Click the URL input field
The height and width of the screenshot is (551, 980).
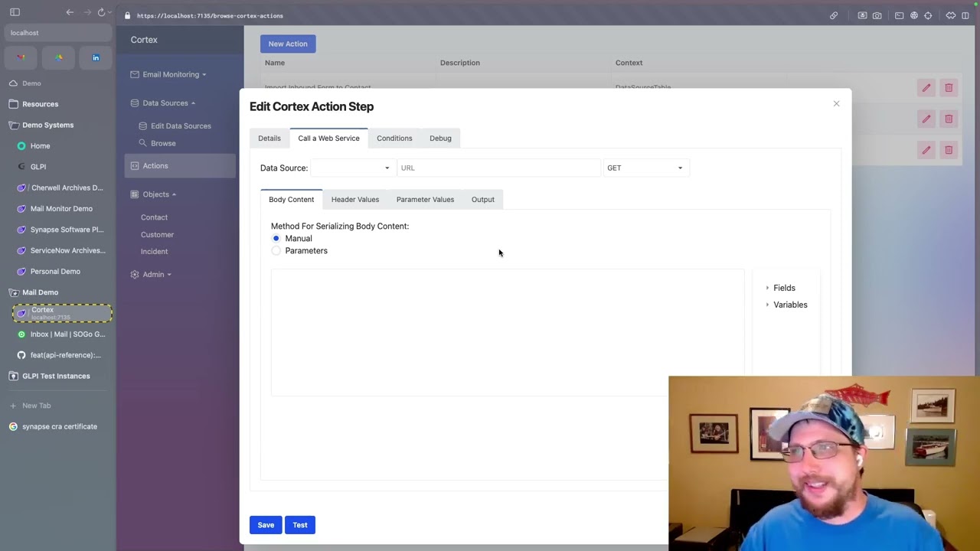498,168
